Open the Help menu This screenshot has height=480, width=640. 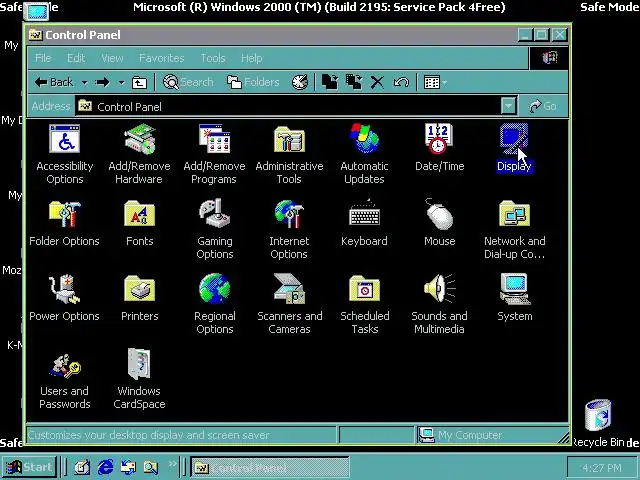(251, 58)
